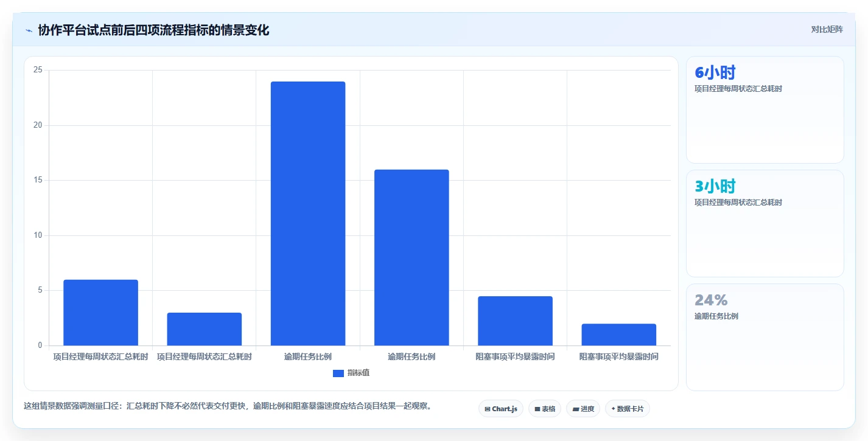The image size is (868, 441).
Task: Click the footnote starting 这组情景数据强调测量口径
Action: click(x=228, y=406)
